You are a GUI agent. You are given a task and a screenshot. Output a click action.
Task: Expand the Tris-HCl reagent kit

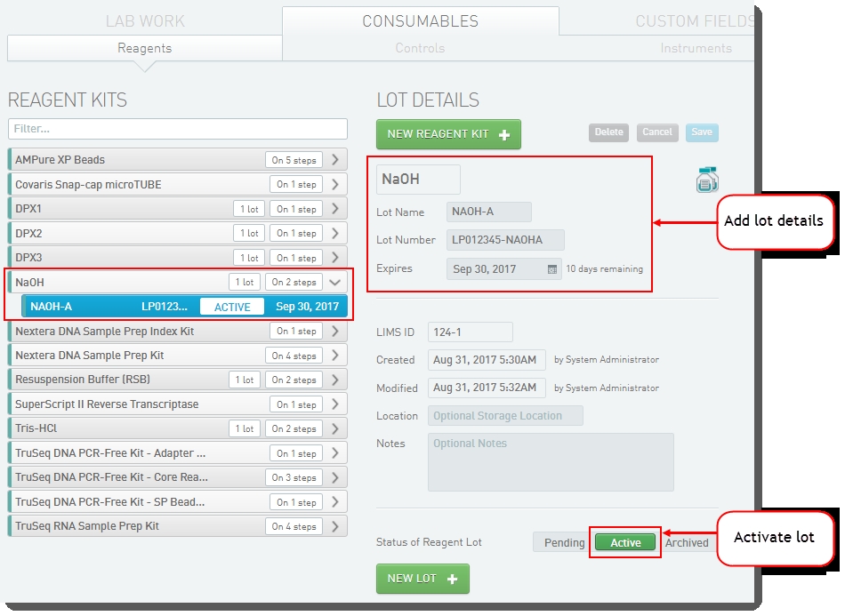coord(335,428)
